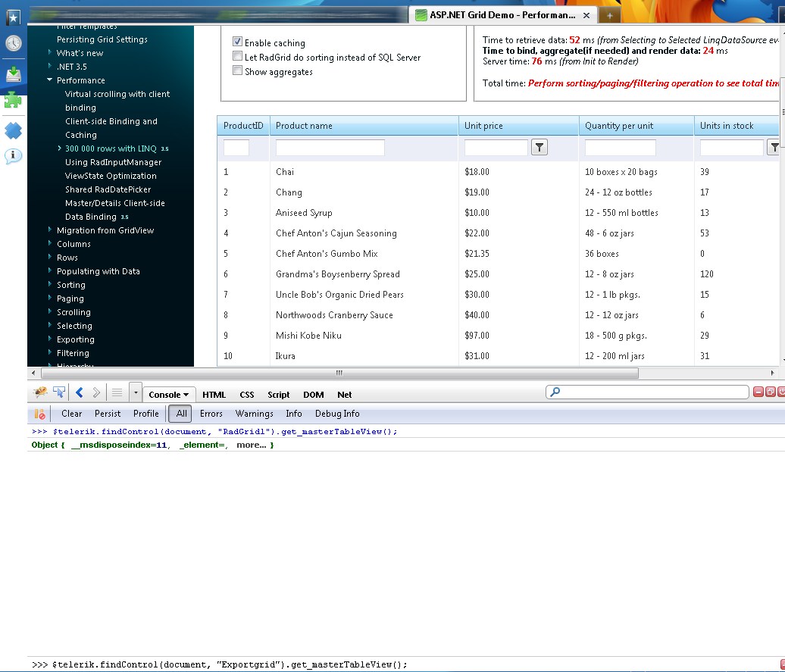Click the Unit price filter icon
The image size is (785, 672).
click(x=539, y=147)
